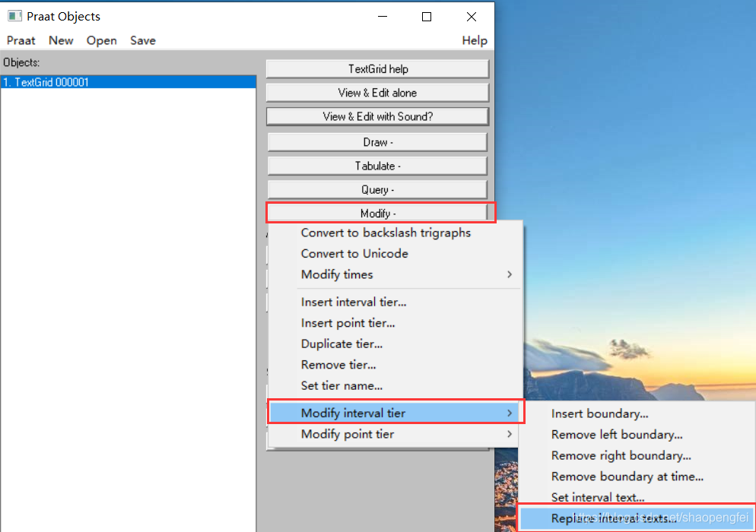Expand Modify point tier submenu
The height and width of the screenshot is (532, 756).
pos(395,434)
